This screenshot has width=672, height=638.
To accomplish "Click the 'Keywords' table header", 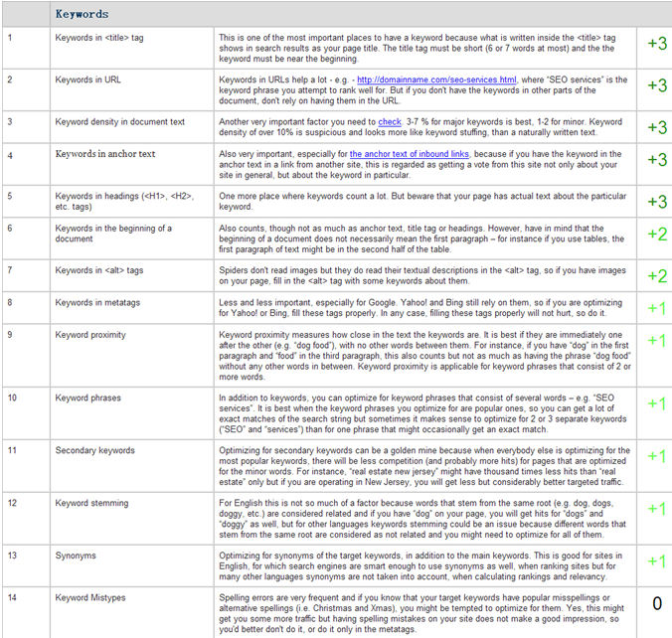I will click(82, 14).
